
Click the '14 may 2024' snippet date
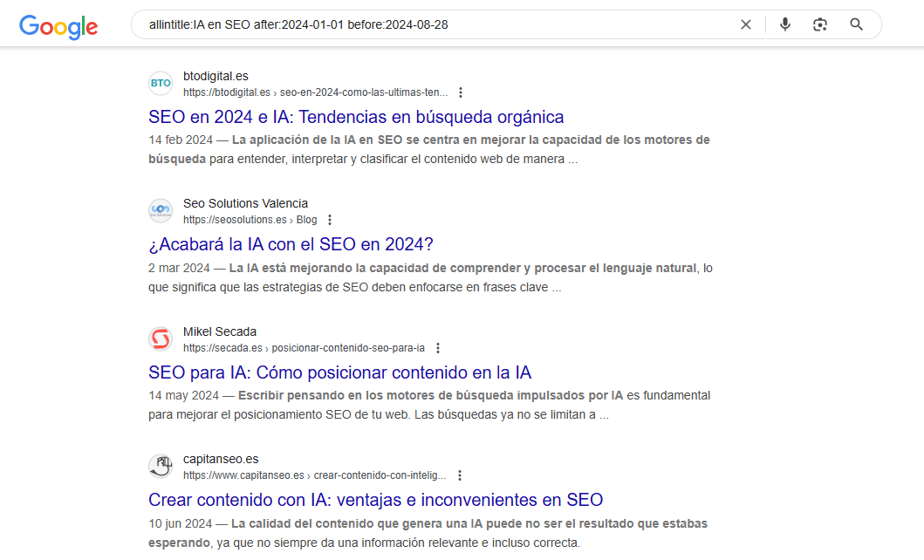[183, 396]
